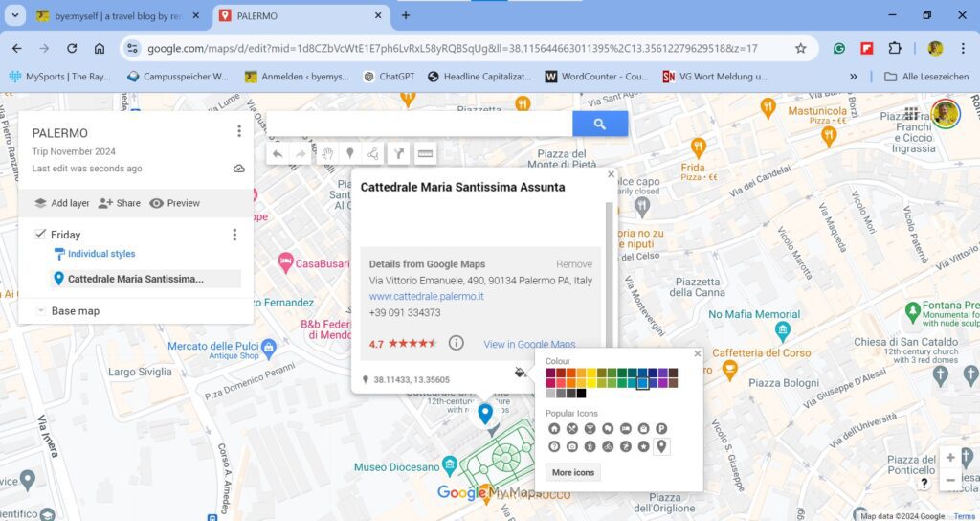Viewport: 980px width, 521px height.
Task: Choose the bicycle popular icon
Action: (x=608, y=446)
